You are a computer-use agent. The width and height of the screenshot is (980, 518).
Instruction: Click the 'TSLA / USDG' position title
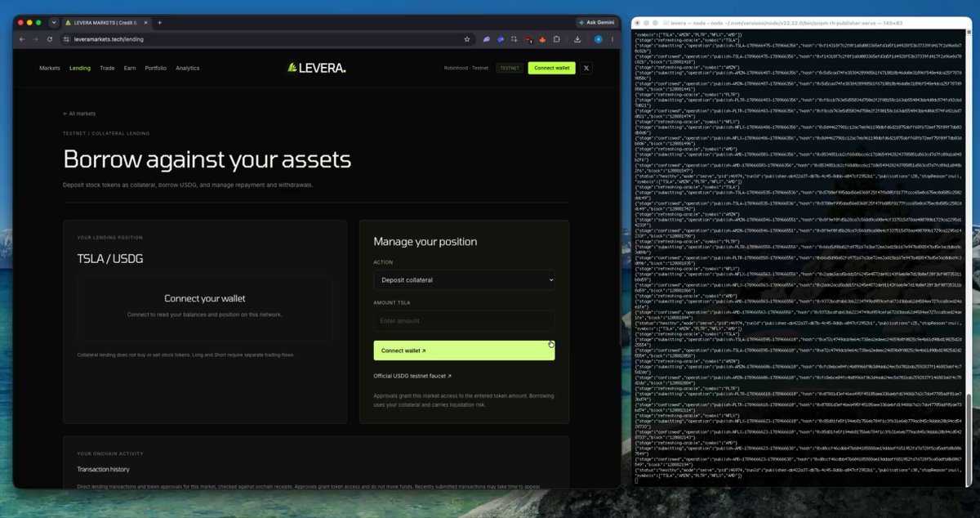[x=110, y=260]
